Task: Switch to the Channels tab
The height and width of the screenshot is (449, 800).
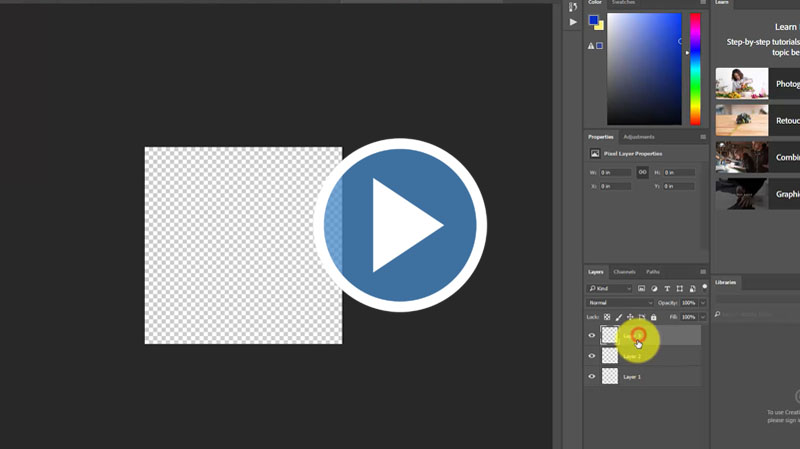Action: [x=624, y=272]
